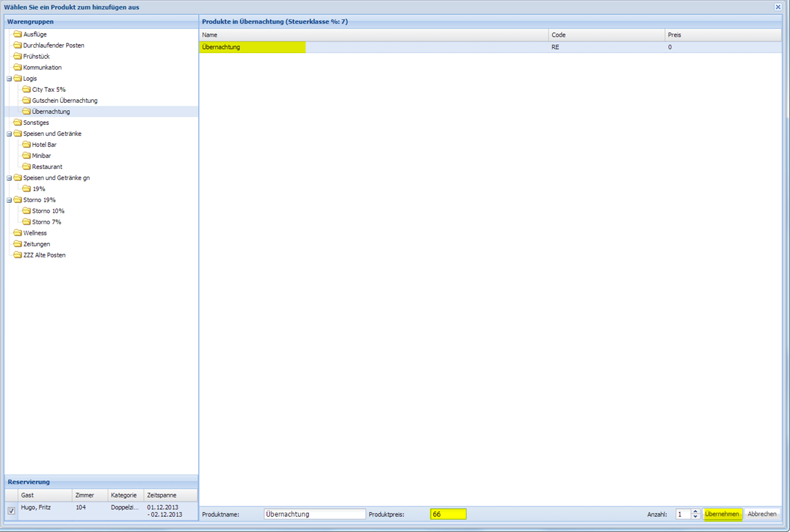
Task: Click the Übernehmen button
Action: click(x=722, y=514)
